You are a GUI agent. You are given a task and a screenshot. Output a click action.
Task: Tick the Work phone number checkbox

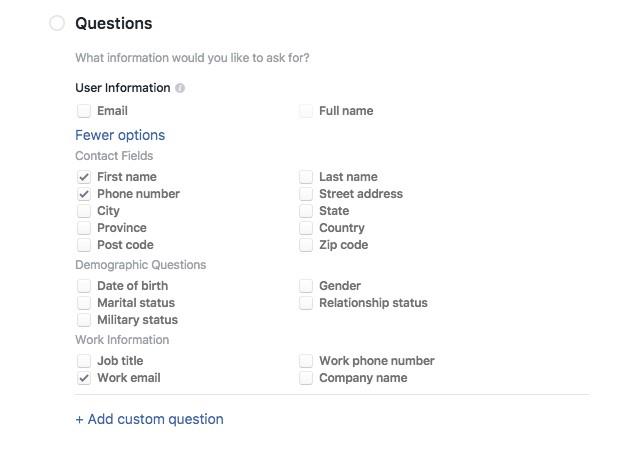click(306, 361)
